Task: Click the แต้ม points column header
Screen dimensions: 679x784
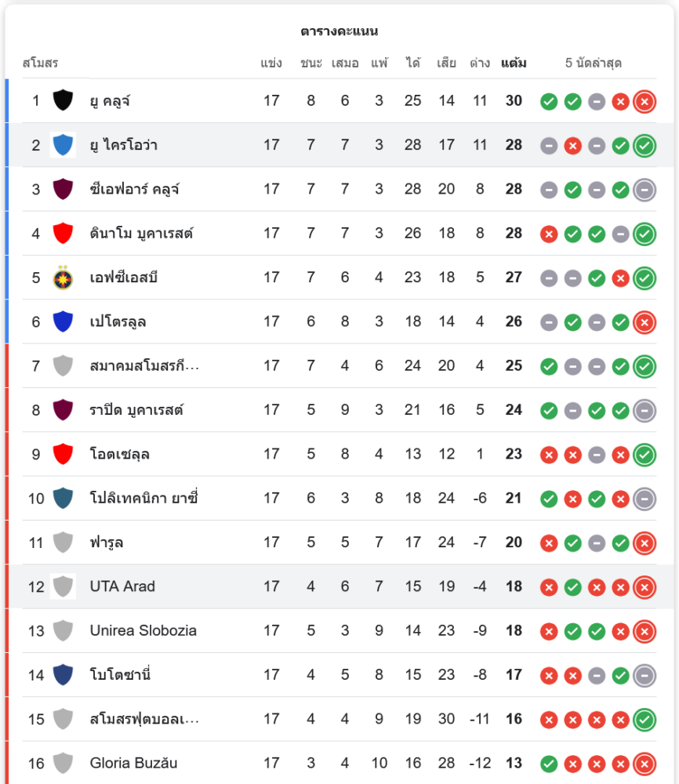Action: [x=514, y=63]
